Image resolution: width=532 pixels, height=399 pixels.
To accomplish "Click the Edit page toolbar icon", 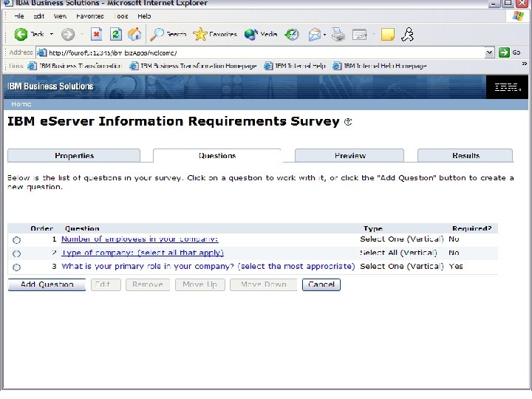I will (x=359, y=35).
